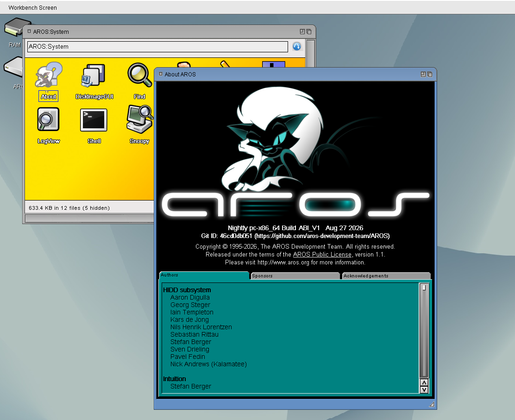Click the Nightly pc-x86_64 Build version line

[x=295, y=228]
